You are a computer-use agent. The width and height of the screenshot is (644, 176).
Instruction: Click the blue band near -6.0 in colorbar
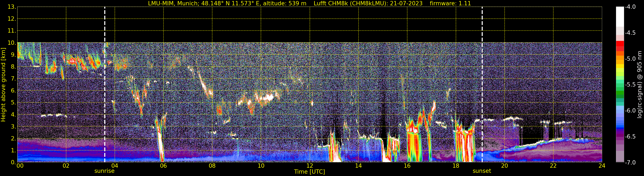pos(620,111)
